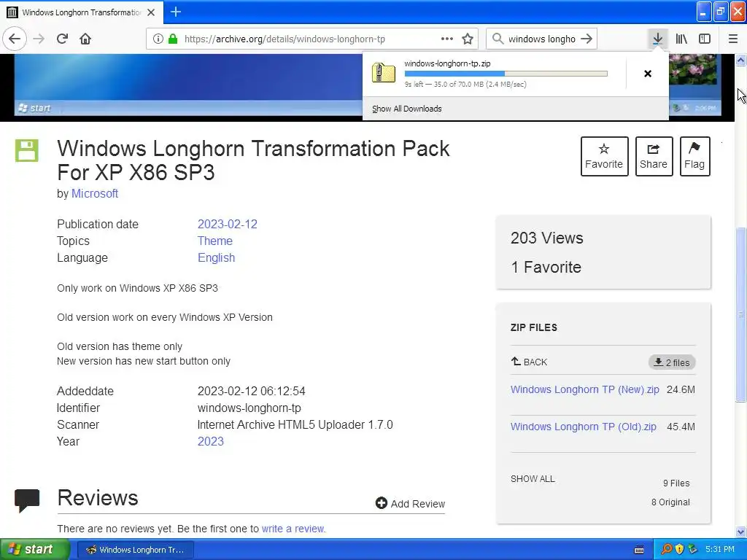Click the 5:31 PM taskbar clock
The height and width of the screenshot is (560, 747).
[720, 550]
